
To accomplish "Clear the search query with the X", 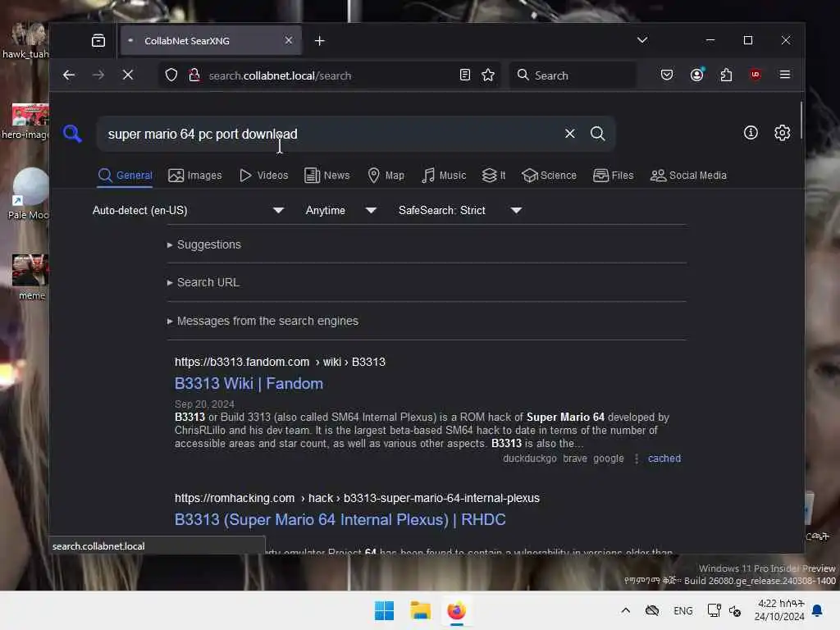I will [x=569, y=134].
